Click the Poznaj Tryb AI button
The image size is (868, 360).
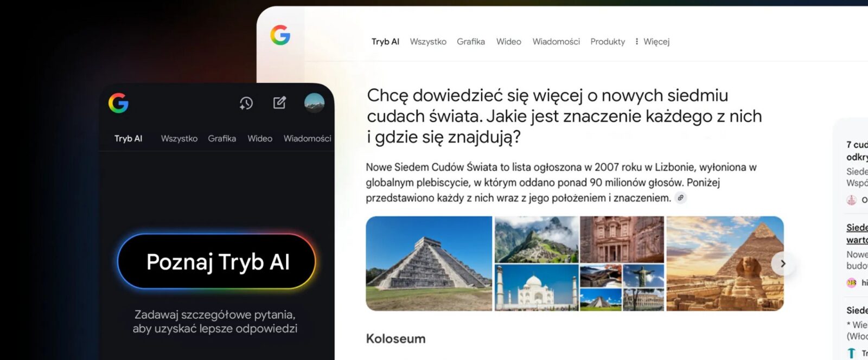(216, 261)
